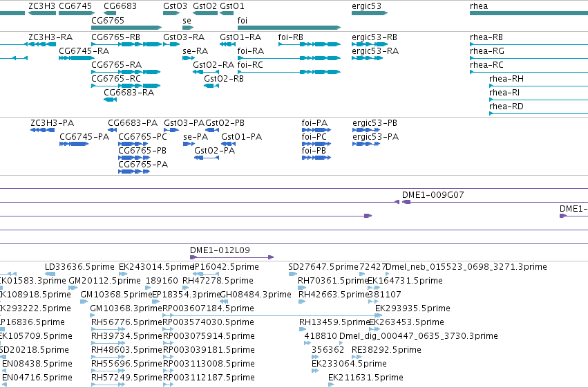This screenshot has height=388, width=588.
Task: Select the foi gene label
Action: [x=243, y=20]
